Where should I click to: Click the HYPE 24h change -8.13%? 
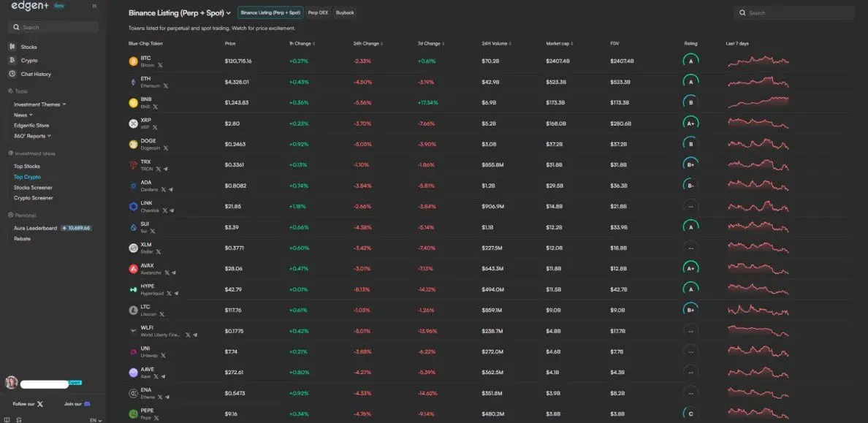[362, 289]
